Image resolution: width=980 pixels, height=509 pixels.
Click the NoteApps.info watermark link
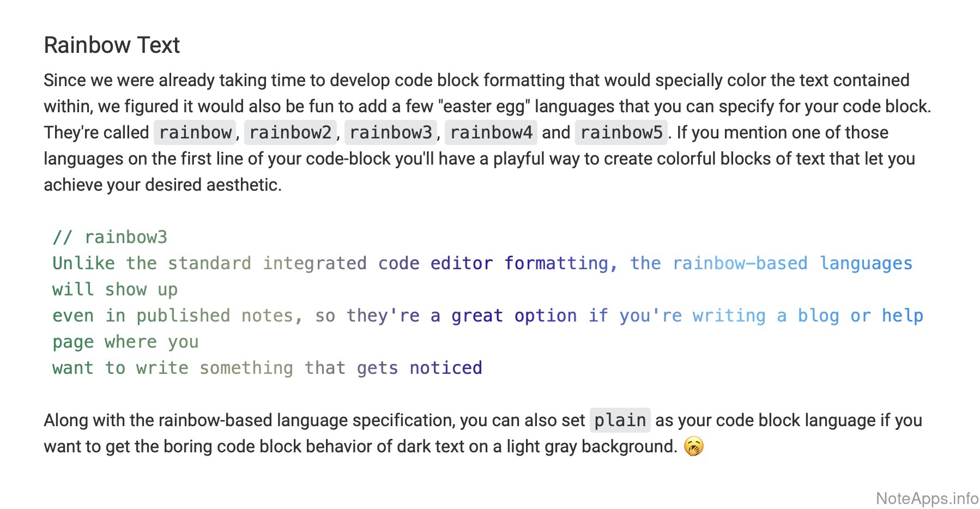point(927,498)
